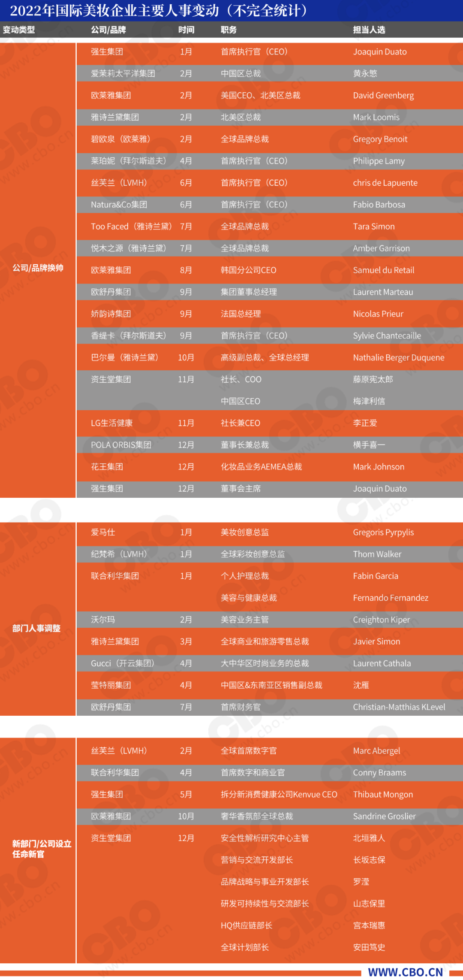Select the "悦木之源（雅诗兰黛）" brand cell
463x980 pixels.
point(129,248)
